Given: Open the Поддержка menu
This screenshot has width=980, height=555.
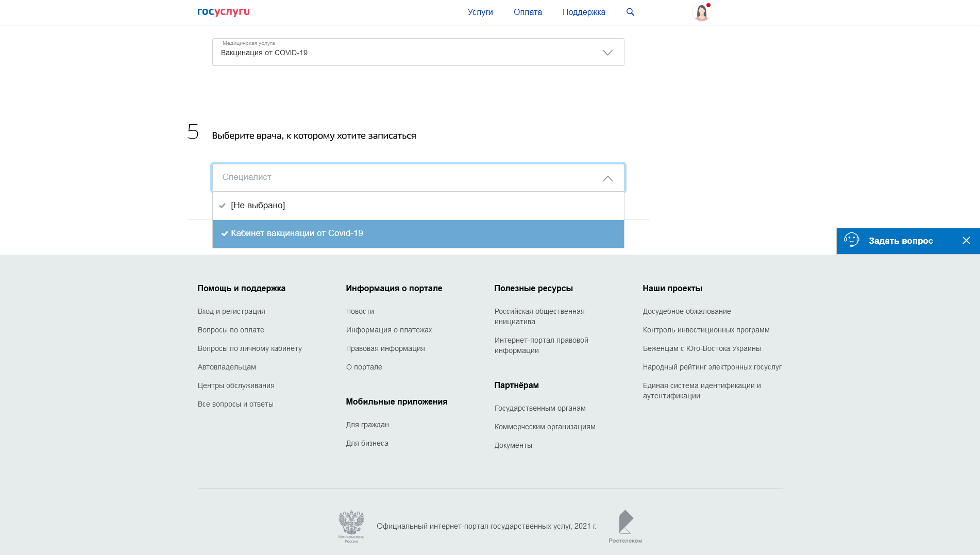Looking at the screenshot, I should [584, 12].
